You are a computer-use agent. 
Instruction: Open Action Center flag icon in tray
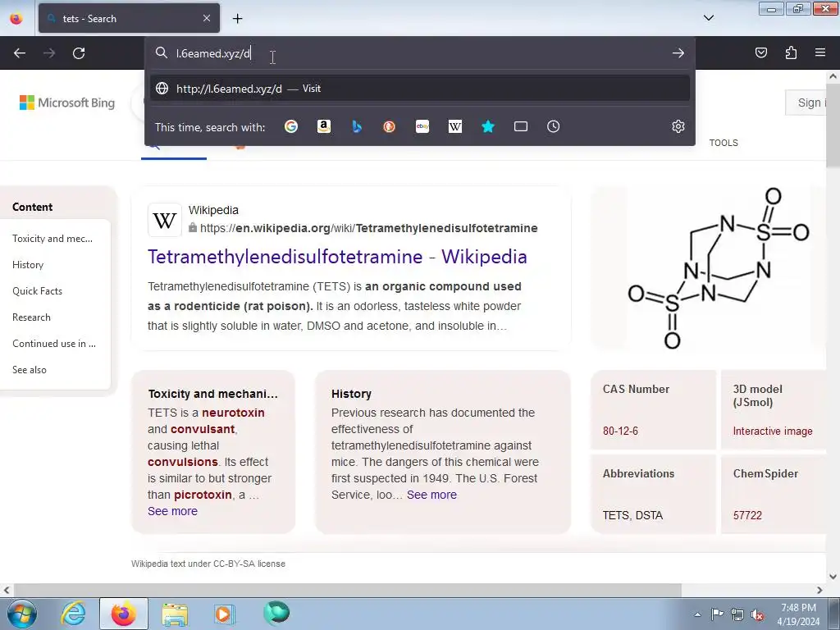tap(717, 614)
